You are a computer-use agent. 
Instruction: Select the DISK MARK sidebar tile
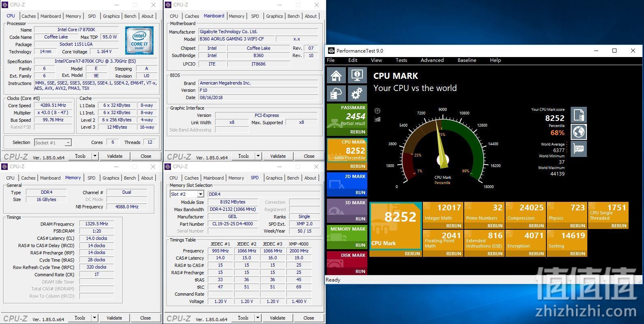[347, 263]
